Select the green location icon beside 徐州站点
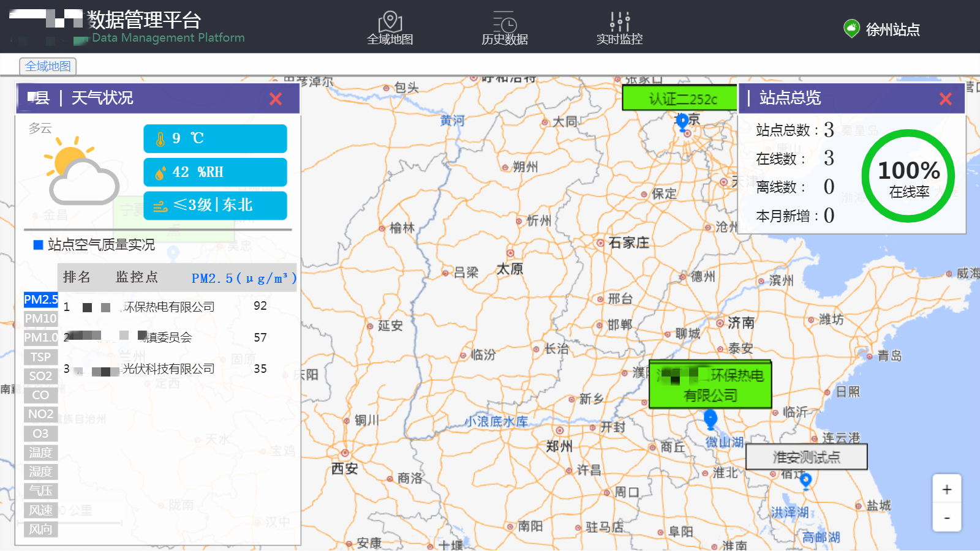 tap(853, 28)
